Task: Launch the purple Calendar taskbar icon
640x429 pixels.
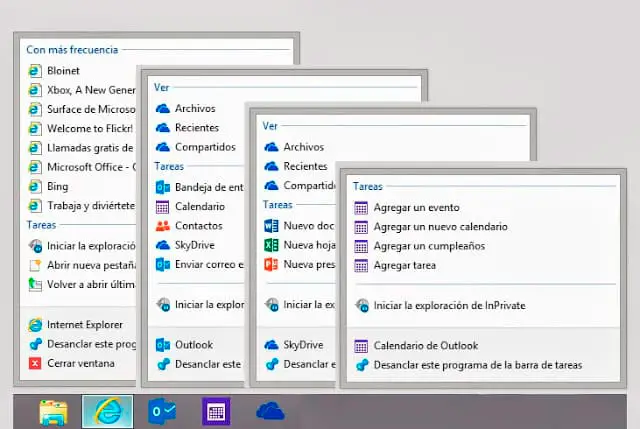Action: [x=216, y=411]
